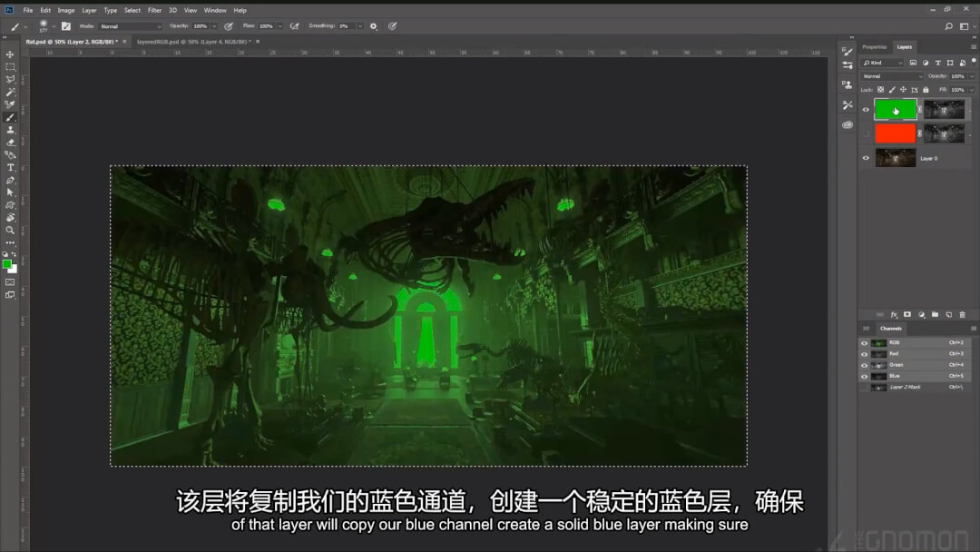Open layer Fill dropdown arrow
The height and width of the screenshot is (552, 980).
pyautogui.click(x=972, y=90)
